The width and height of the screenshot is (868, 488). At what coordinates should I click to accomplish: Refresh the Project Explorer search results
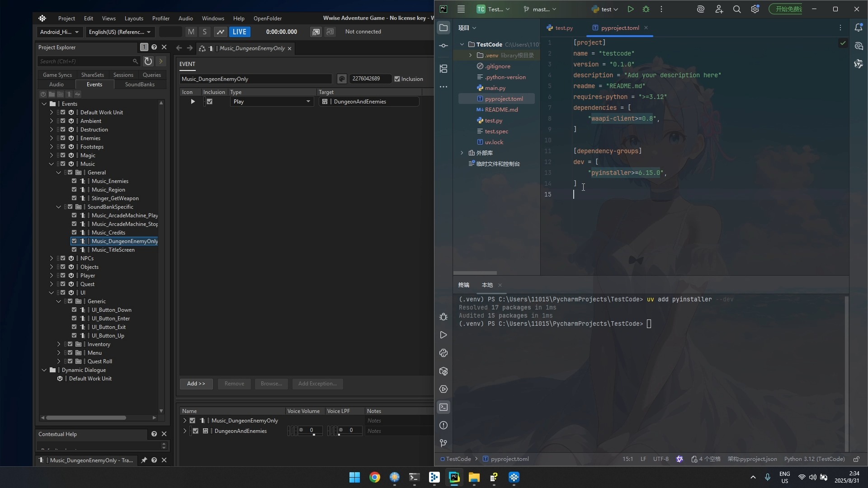point(148,61)
